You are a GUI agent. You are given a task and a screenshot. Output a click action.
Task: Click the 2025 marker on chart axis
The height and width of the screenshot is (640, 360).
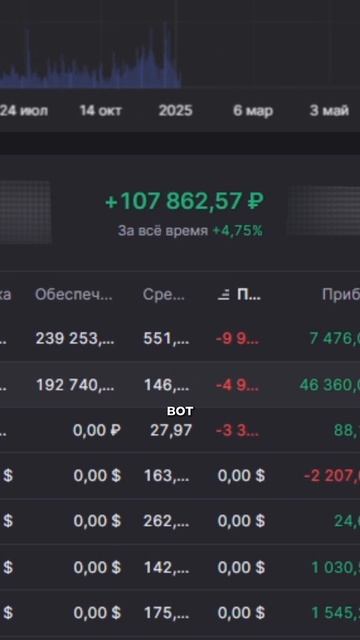tap(175, 111)
